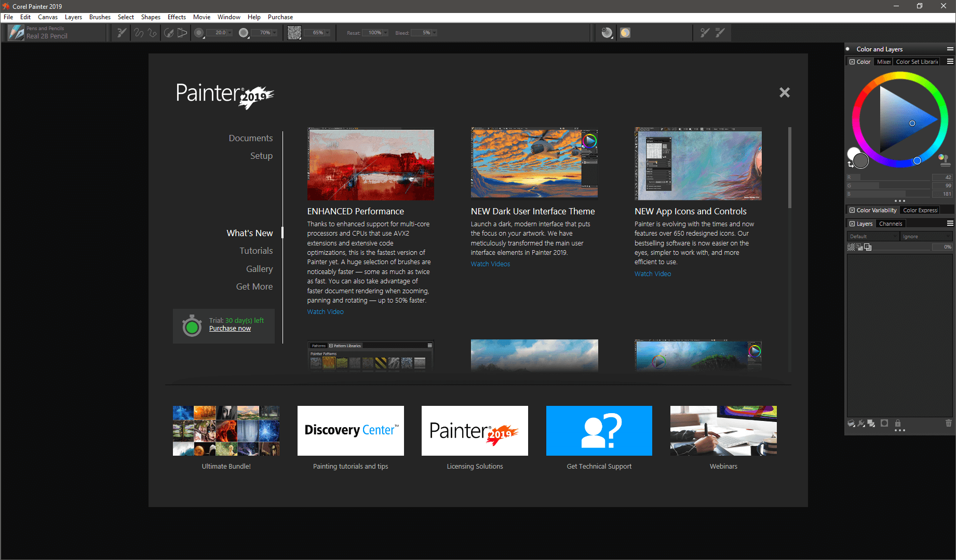This screenshot has width=956, height=560.
Task: Click the opacity circle icon
Action: pos(244,33)
